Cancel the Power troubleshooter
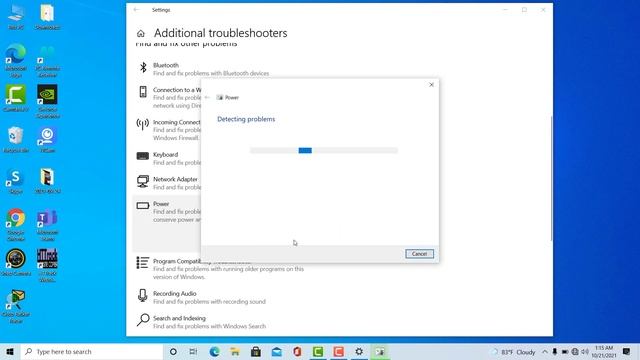The height and width of the screenshot is (360, 640). click(419, 253)
